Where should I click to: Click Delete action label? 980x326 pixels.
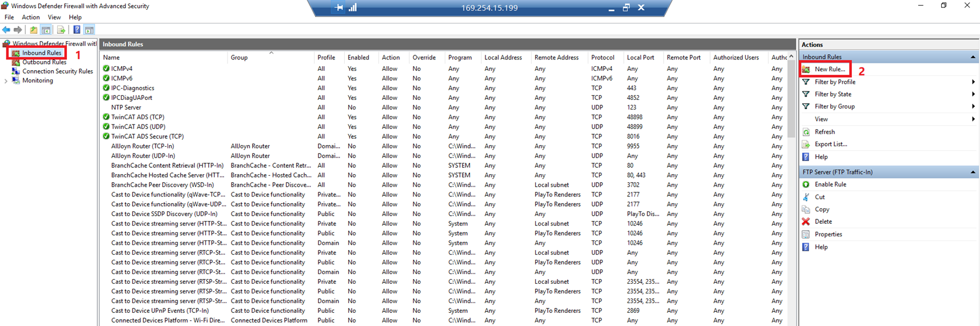coord(823,222)
